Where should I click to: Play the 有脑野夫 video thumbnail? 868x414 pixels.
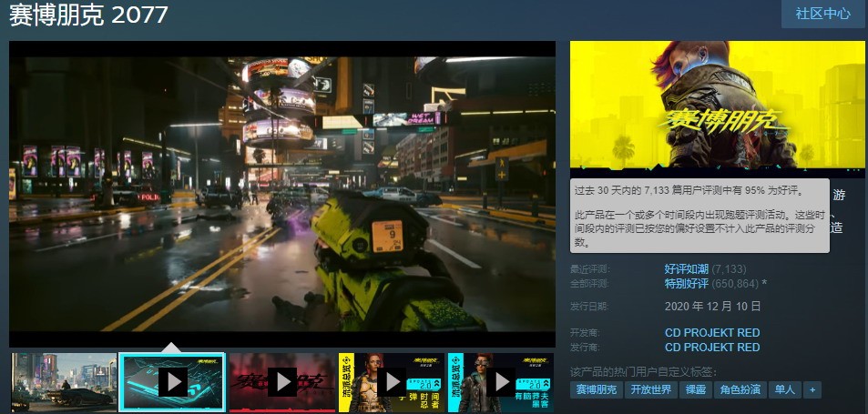[x=500, y=382]
